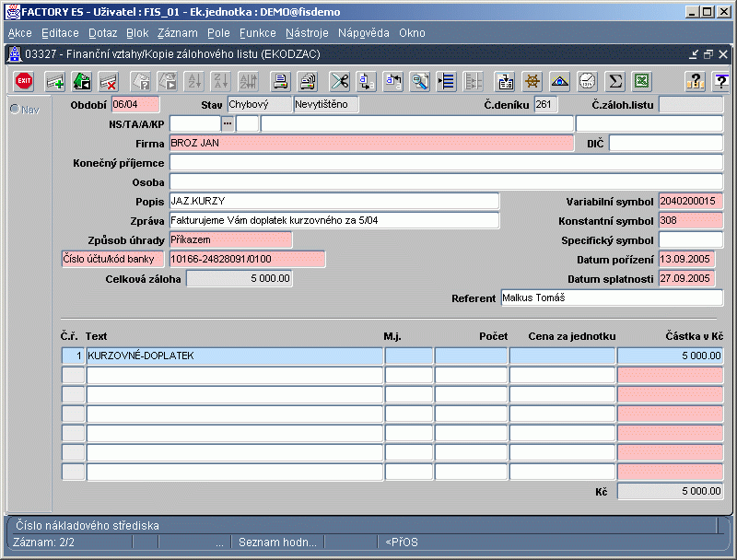Click the triangle with eye icon
The image size is (737, 560).
coord(560,81)
